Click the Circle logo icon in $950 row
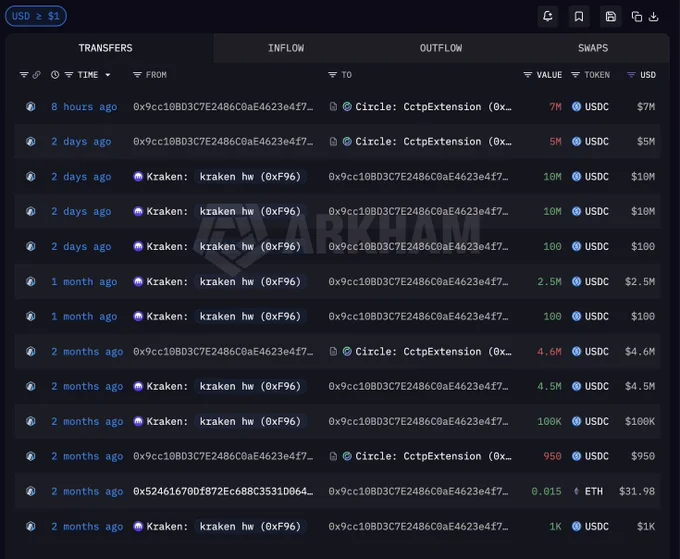680x559 pixels. tap(347, 456)
